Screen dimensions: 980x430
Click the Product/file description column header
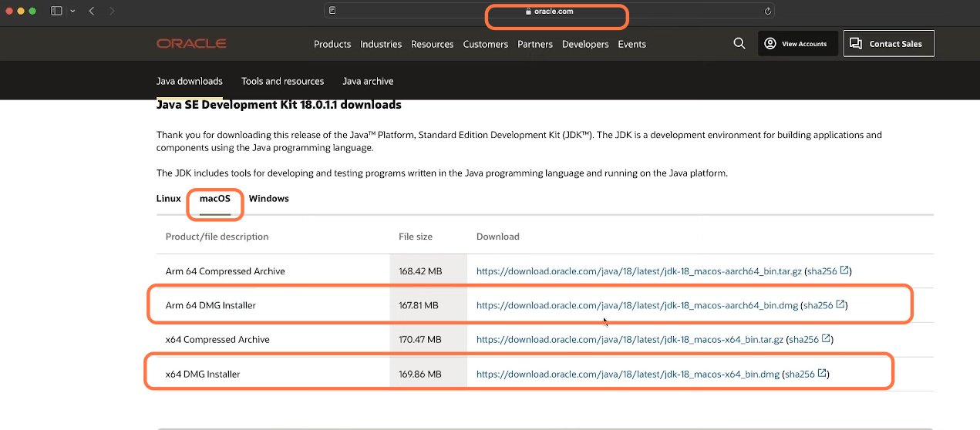(x=217, y=237)
